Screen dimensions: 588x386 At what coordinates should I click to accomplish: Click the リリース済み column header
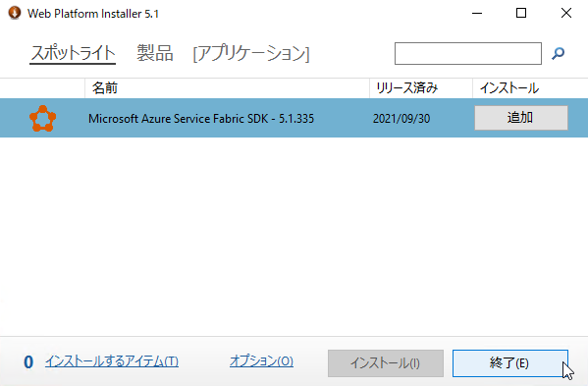point(421,88)
